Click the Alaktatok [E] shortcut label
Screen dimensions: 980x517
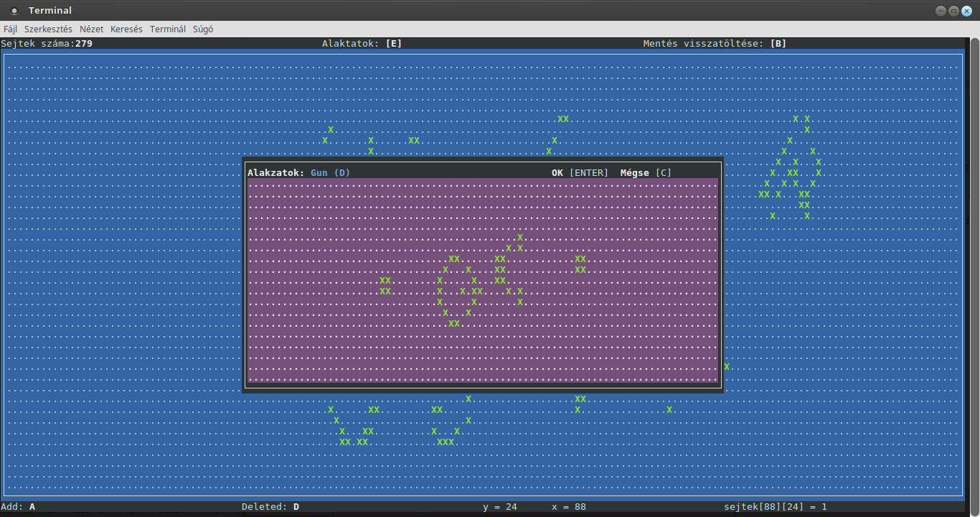362,43
